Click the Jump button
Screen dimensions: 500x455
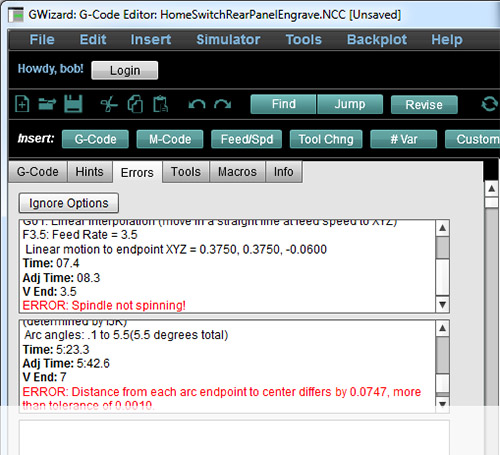click(x=350, y=104)
